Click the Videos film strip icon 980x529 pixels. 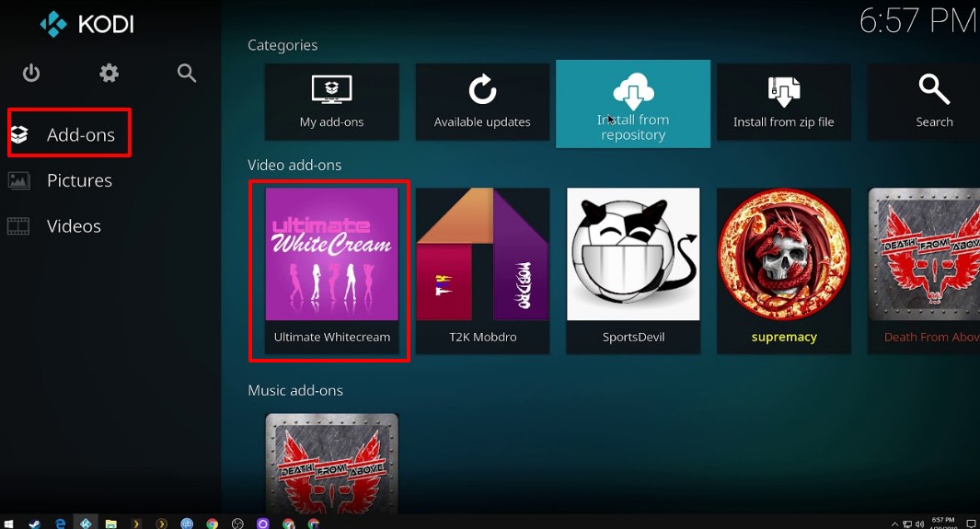click(x=18, y=226)
